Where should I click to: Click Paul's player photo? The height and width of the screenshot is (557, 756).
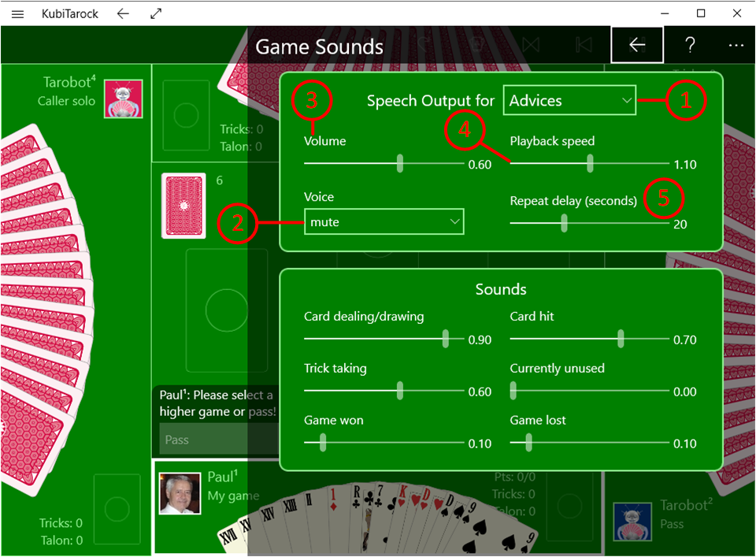tap(180, 493)
